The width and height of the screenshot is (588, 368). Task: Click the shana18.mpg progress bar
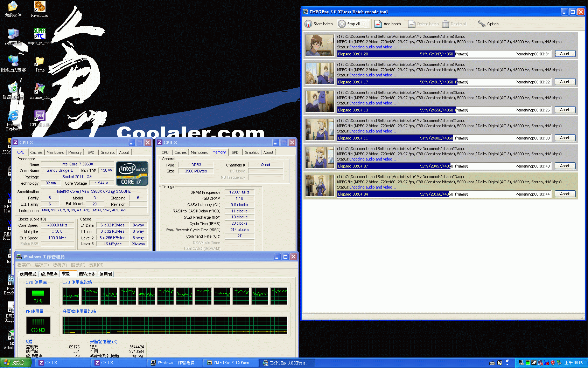pos(444,54)
